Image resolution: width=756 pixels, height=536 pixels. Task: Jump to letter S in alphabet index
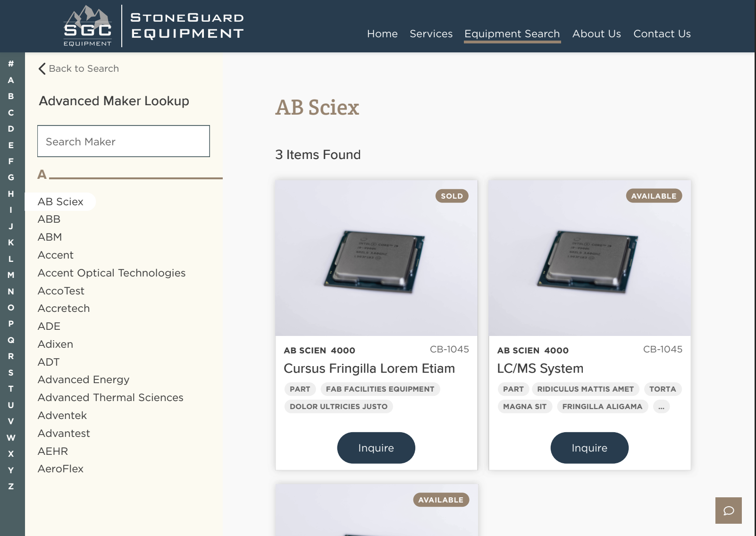click(x=11, y=373)
